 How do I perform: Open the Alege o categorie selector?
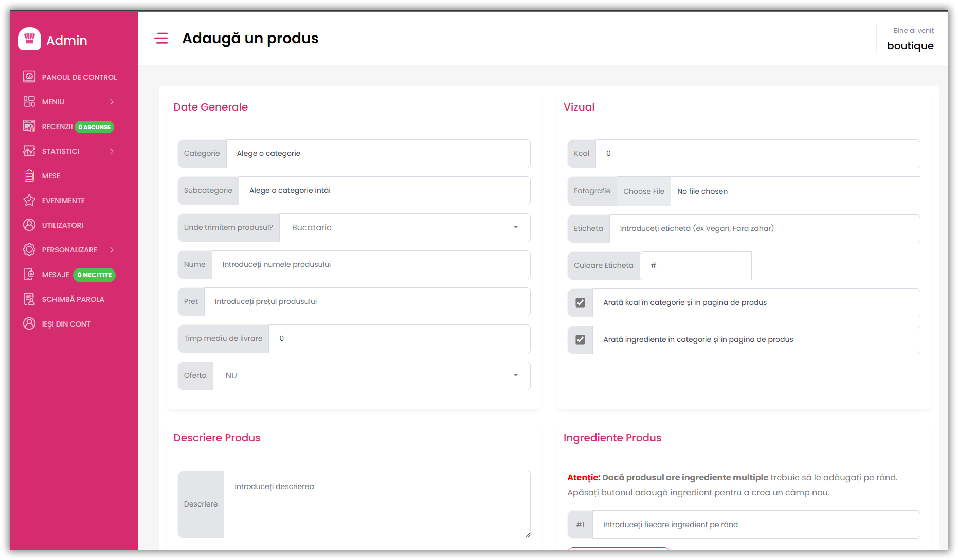point(378,154)
